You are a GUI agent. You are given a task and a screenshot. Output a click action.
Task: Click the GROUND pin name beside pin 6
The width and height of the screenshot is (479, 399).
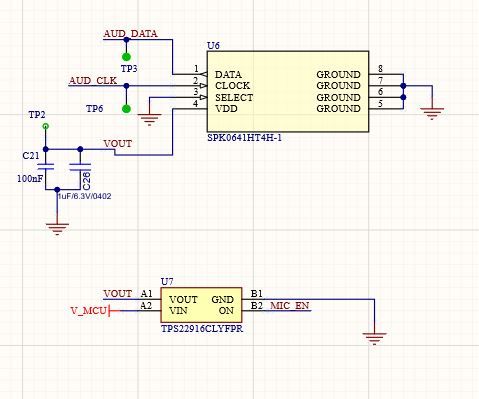(x=338, y=98)
